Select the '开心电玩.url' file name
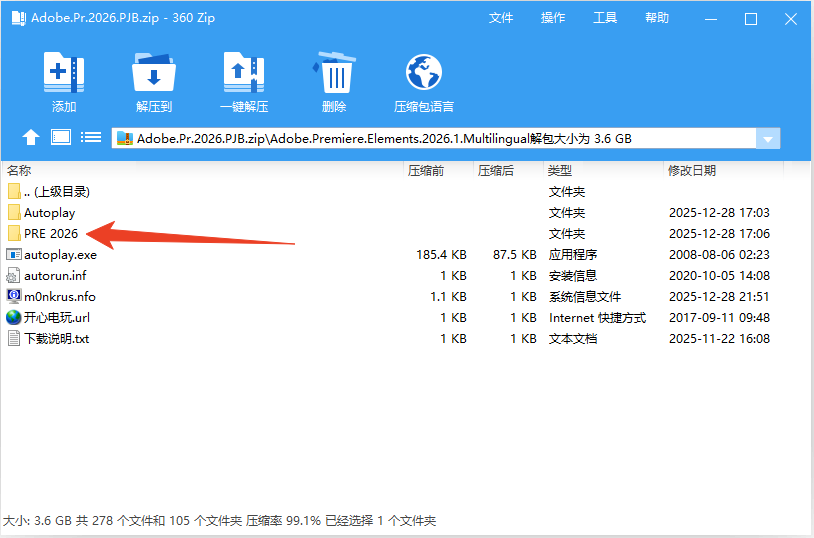This screenshot has height=538, width=814. pyautogui.click(x=57, y=317)
